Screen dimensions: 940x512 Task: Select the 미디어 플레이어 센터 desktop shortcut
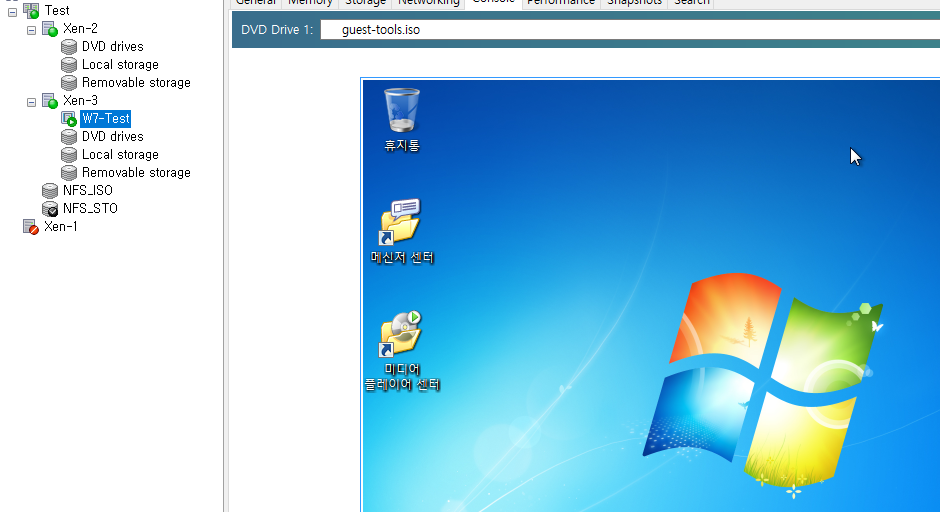[402, 351]
